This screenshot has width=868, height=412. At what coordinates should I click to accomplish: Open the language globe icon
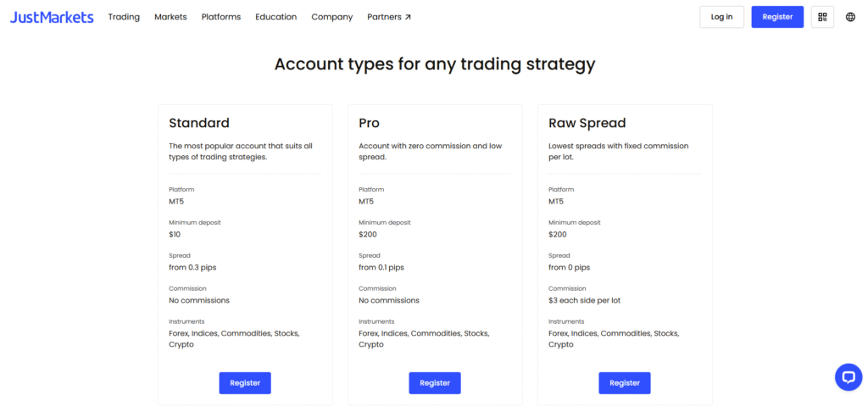pos(850,17)
